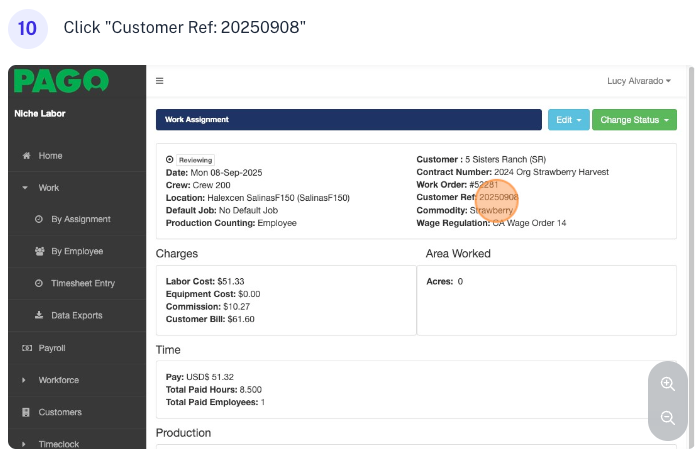Image resolution: width=695 pixels, height=462 pixels.
Task: Click the Data Exports download icon
Action: click(x=39, y=315)
